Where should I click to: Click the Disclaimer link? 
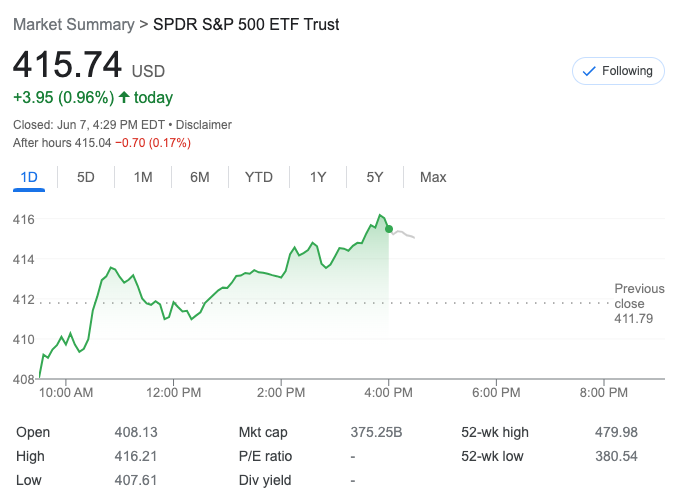[204, 125]
